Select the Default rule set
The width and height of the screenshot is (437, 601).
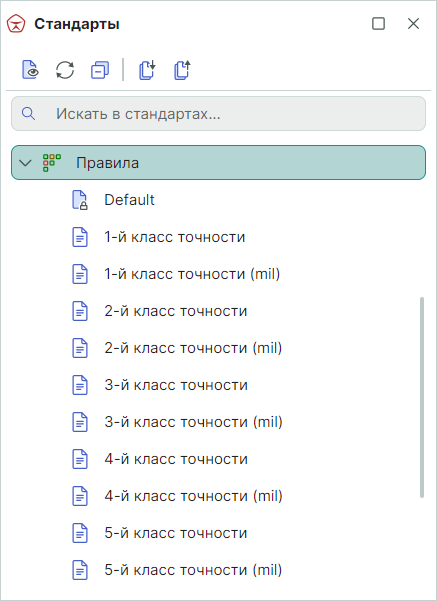(129, 200)
